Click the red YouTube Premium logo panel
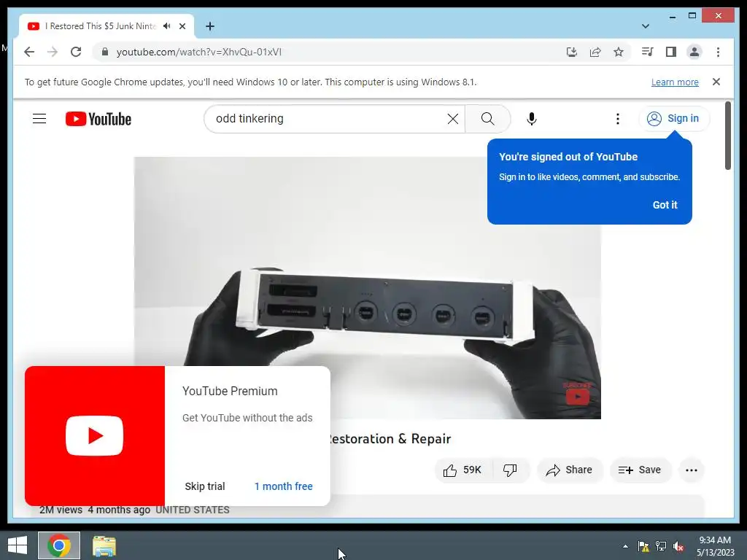Screen dimensions: 747x560 tap(95, 436)
